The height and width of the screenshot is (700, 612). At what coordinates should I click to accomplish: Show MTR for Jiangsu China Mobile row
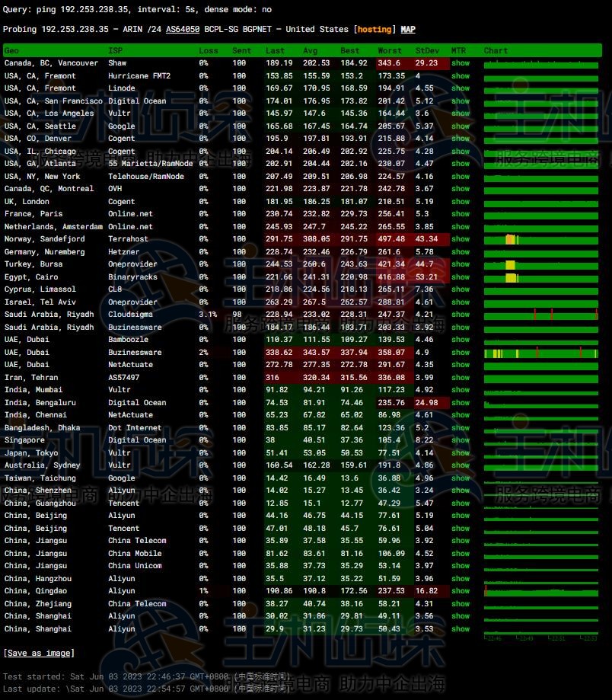point(461,554)
